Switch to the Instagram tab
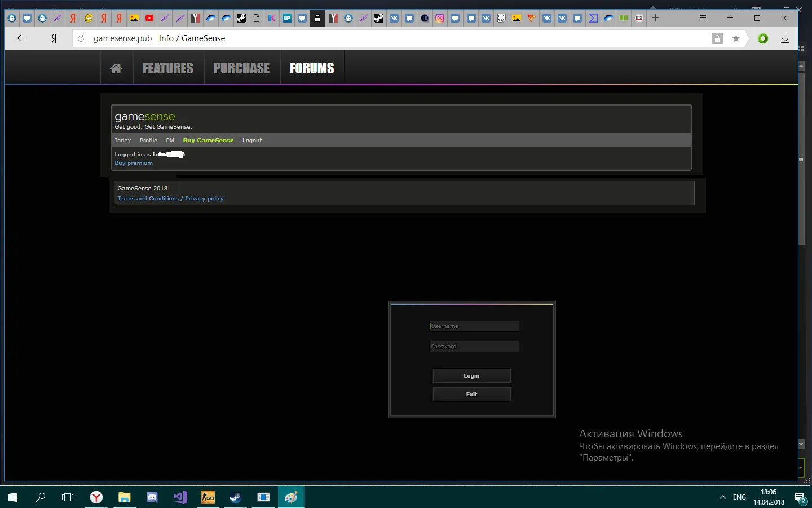 pyautogui.click(x=440, y=18)
